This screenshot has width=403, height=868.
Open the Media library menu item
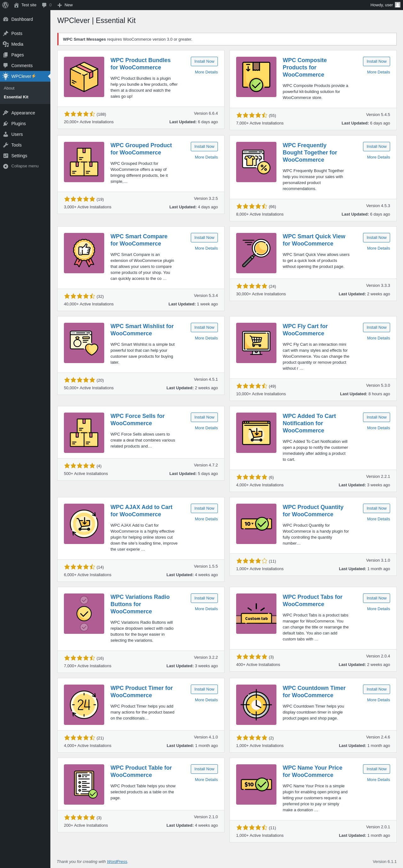click(x=25, y=44)
